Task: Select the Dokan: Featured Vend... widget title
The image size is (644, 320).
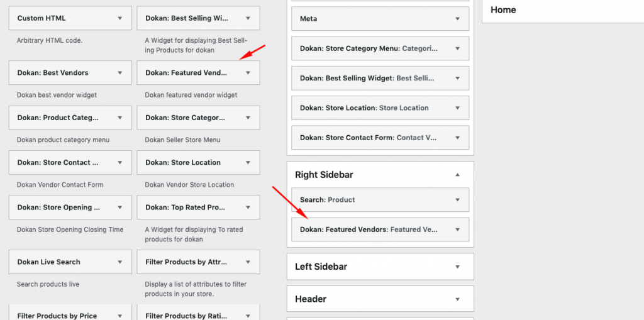Action: [x=186, y=73]
